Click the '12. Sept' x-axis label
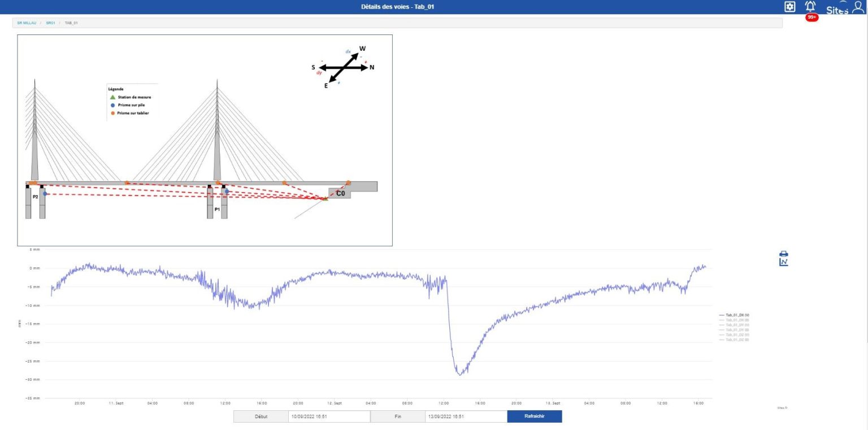The image size is (868, 430). pyautogui.click(x=335, y=403)
